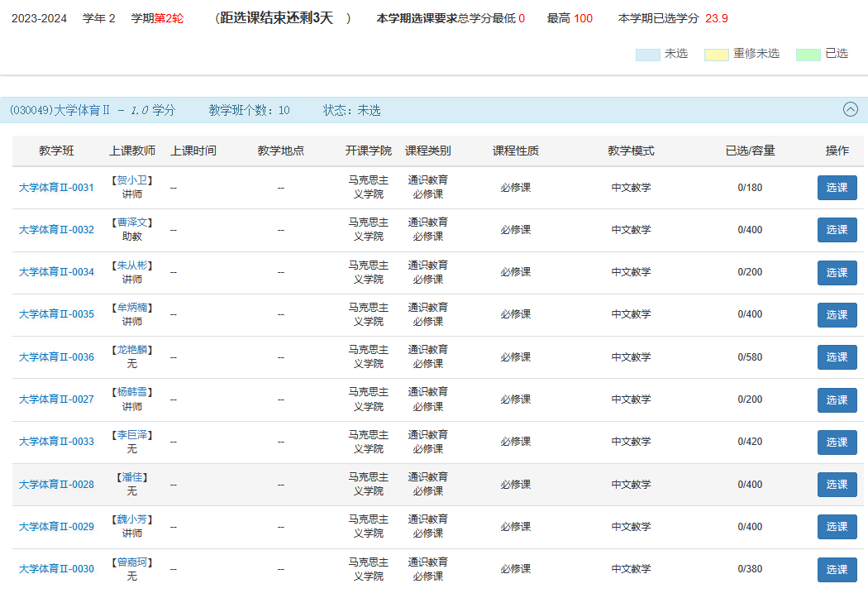Click the 教学班 column header
Screen dimensions: 868x598
(56, 151)
